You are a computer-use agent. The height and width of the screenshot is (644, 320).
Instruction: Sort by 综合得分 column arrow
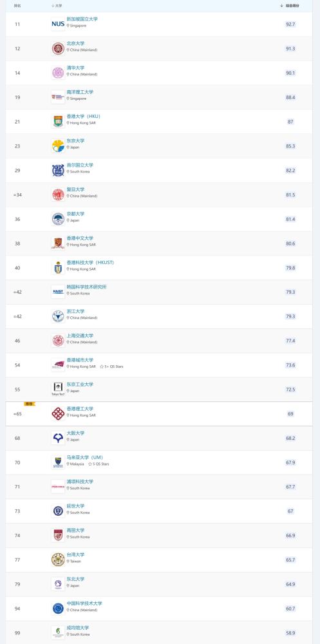282,6
